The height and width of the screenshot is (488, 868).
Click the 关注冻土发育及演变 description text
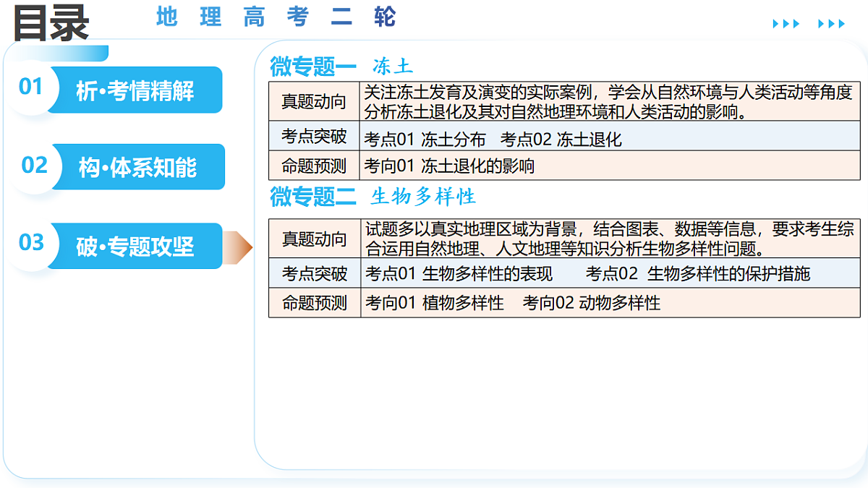coord(608,102)
